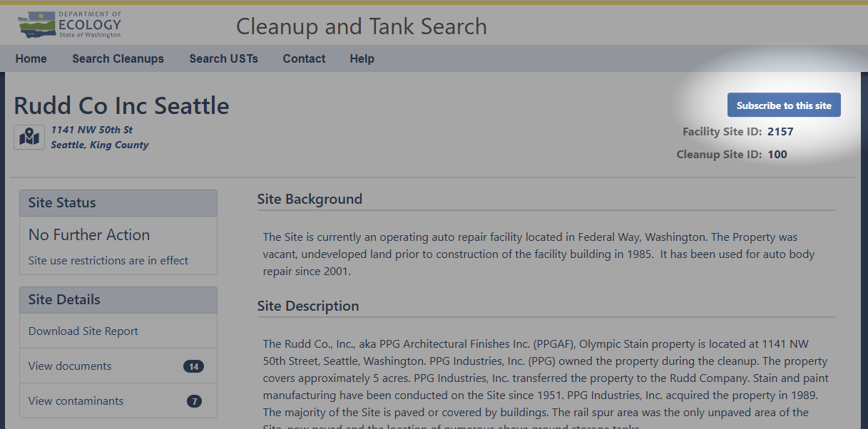This screenshot has width=868, height=429.
Task: Open the Search USTs menu
Action: pos(223,58)
